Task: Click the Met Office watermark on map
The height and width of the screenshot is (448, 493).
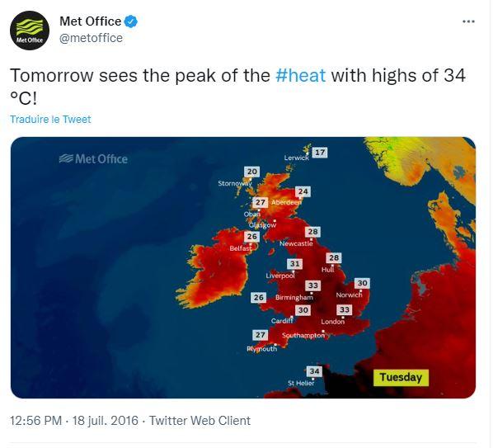Action: (93, 159)
